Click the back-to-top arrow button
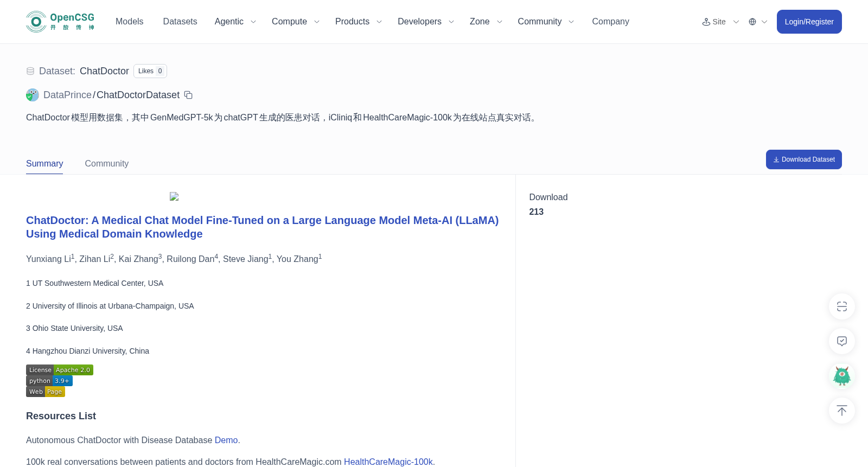868x467 pixels. coord(842,411)
